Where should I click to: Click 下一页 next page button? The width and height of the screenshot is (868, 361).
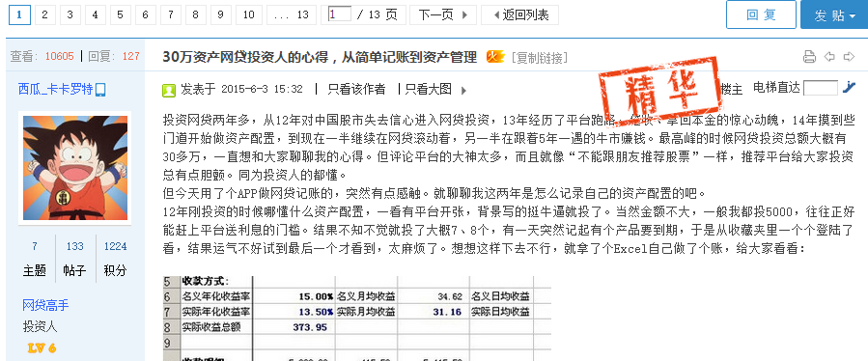coord(443,14)
